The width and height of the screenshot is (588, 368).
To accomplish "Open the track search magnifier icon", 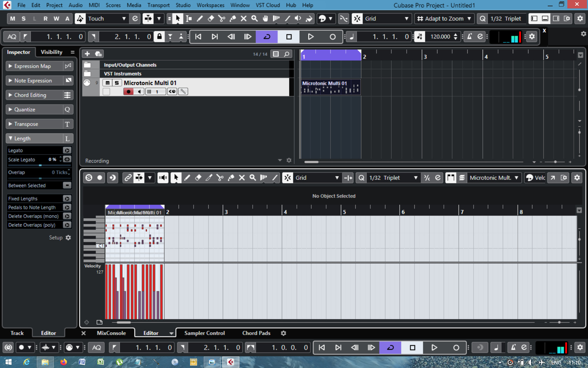I will (x=287, y=54).
